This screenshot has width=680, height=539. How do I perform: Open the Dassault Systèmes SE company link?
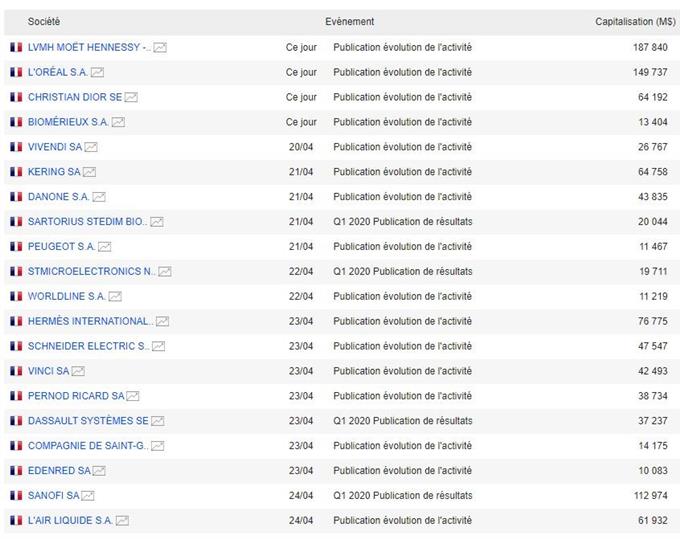coord(88,421)
